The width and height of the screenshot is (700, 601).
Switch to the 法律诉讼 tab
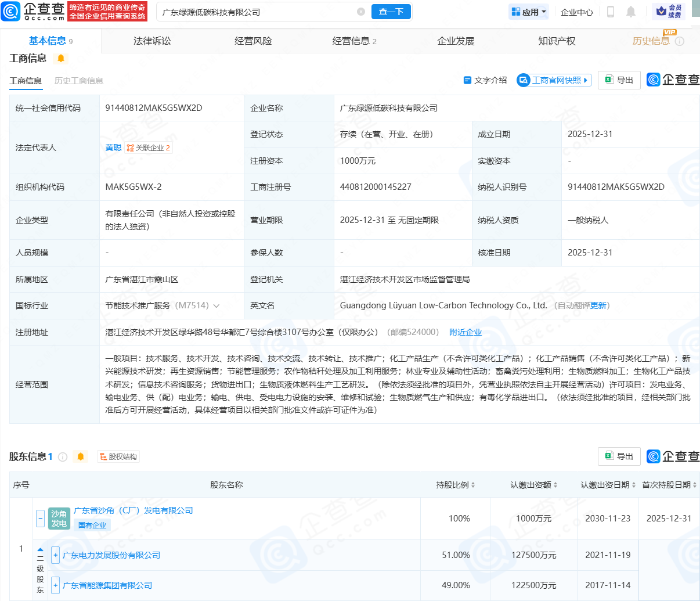(152, 41)
